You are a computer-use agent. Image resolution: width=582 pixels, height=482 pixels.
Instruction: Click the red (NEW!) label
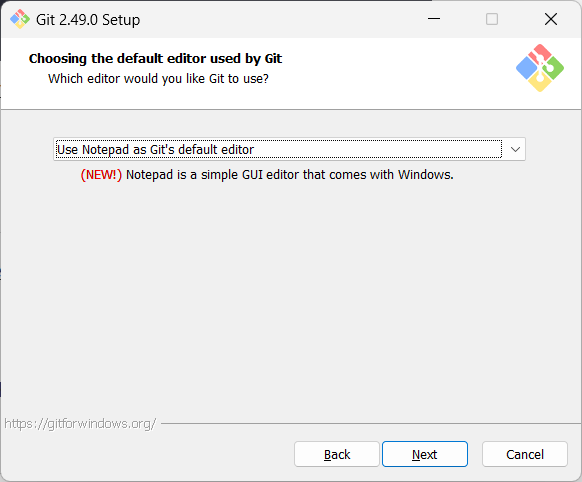click(101, 174)
